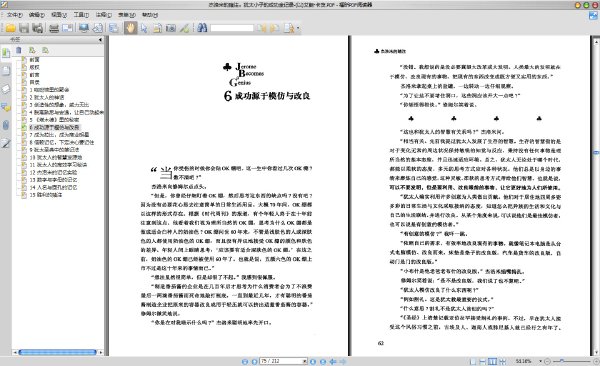Click the binoculars Search icon
Screen dimensions: 600x366
pyautogui.click(x=202, y=28)
